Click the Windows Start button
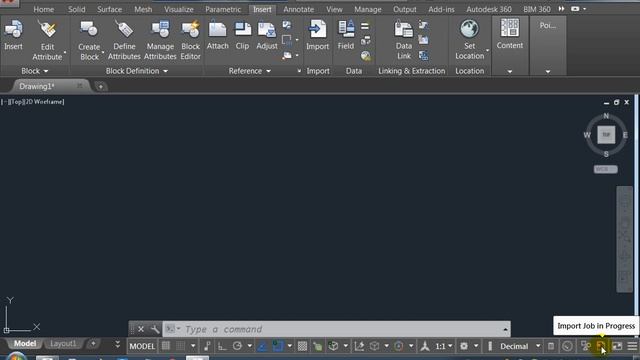This screenshot has width=640, height=360. 15,357
